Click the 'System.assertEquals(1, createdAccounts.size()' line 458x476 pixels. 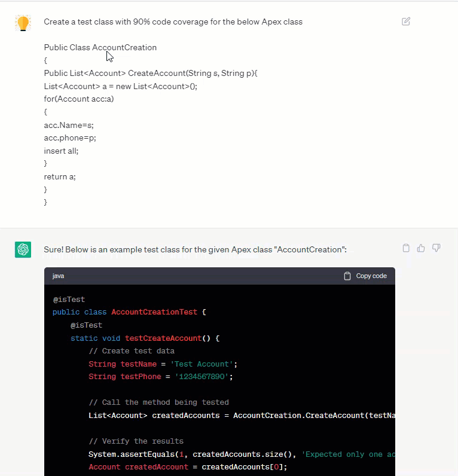(x=242, y=454)
